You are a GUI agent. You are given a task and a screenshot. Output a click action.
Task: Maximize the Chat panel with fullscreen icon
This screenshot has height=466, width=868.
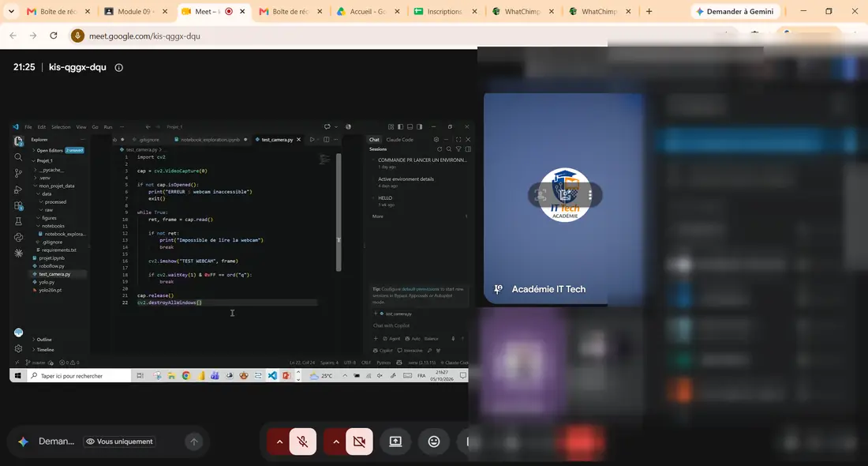click(x=458, y=140)
